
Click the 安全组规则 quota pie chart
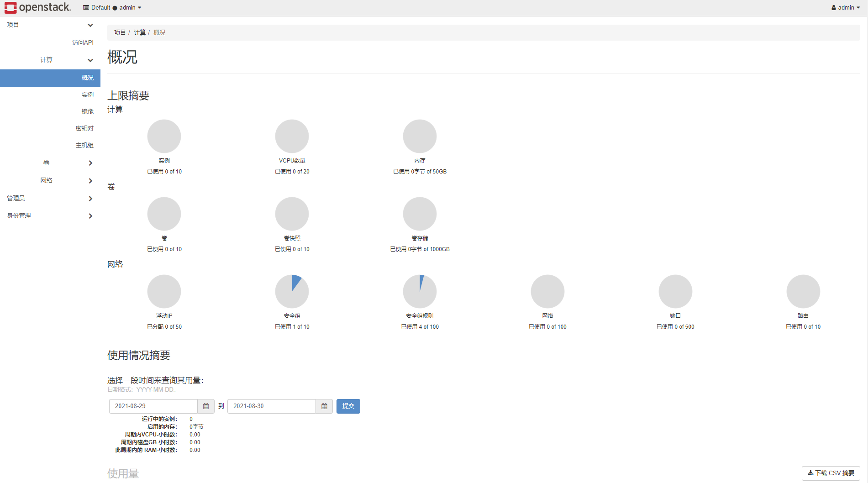[x=420, y=291]
